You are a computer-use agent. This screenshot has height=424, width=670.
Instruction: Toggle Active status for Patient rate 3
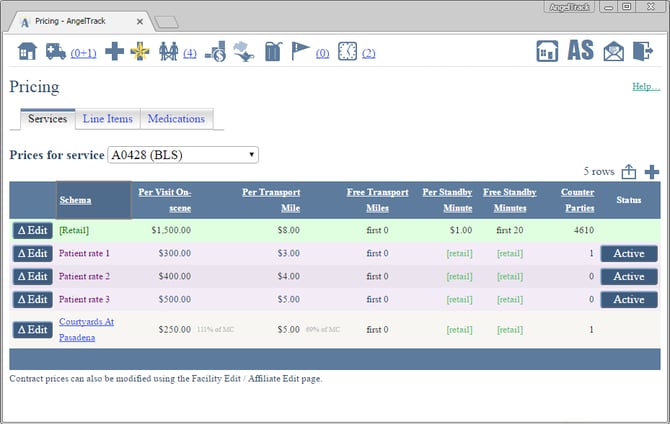coord(629,300)
